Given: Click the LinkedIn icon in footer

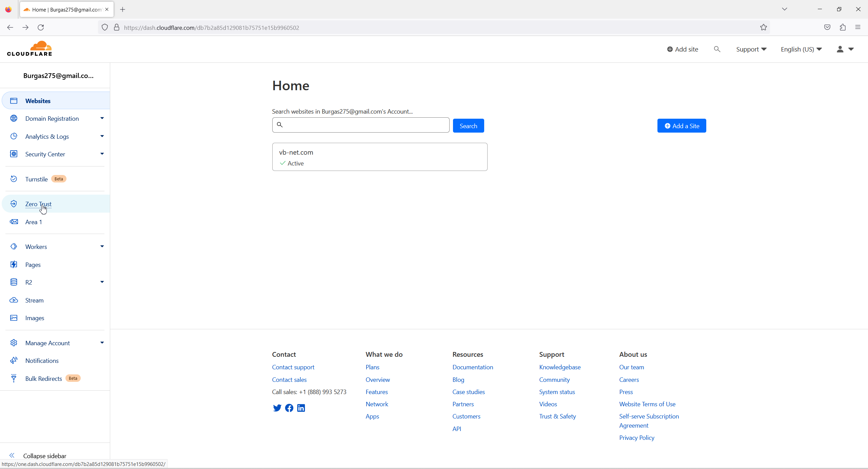Looking at the screenshot, I should (x=301, y=408).
